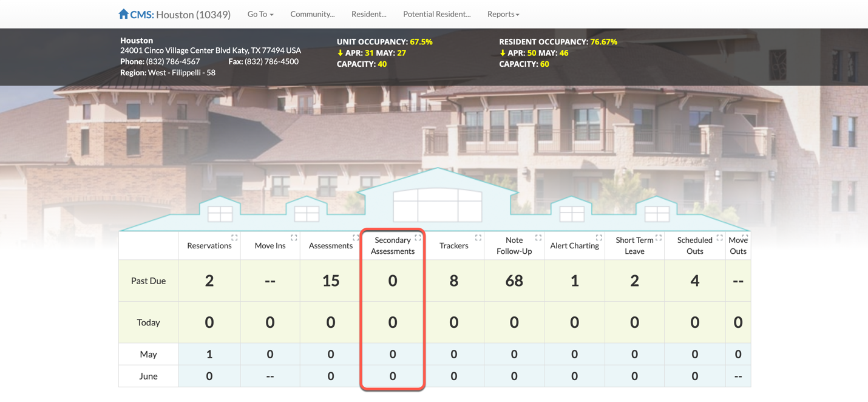Click June Trackers count 0

coord(454,376)
